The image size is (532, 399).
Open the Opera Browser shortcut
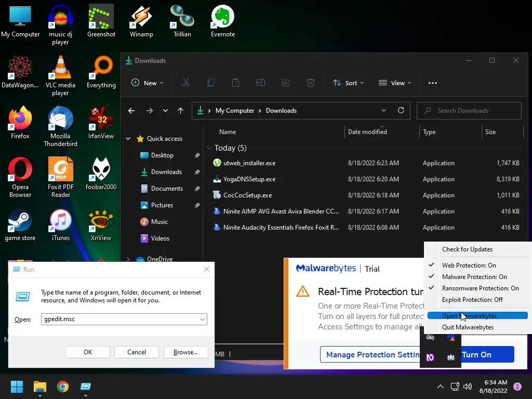20,178
